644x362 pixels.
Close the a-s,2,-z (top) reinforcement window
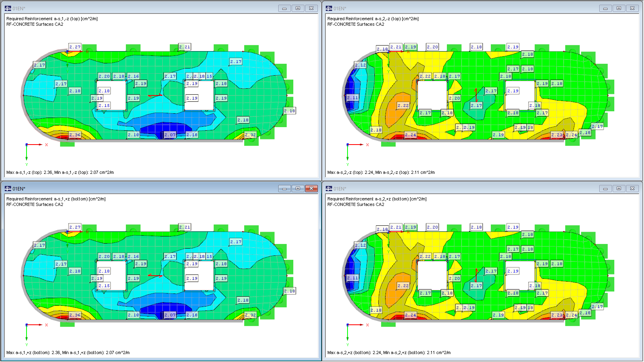tap(633, 8)
